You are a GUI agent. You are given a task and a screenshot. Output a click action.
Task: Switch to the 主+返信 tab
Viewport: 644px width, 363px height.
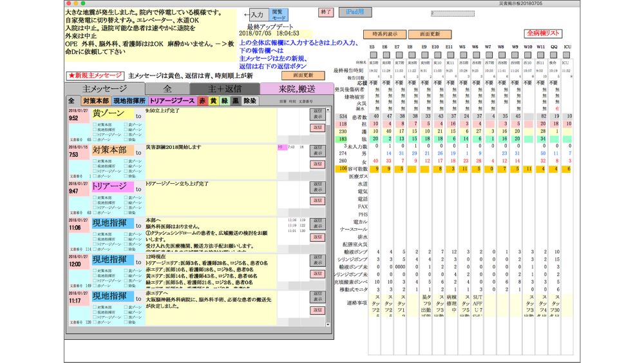(224, 88)
